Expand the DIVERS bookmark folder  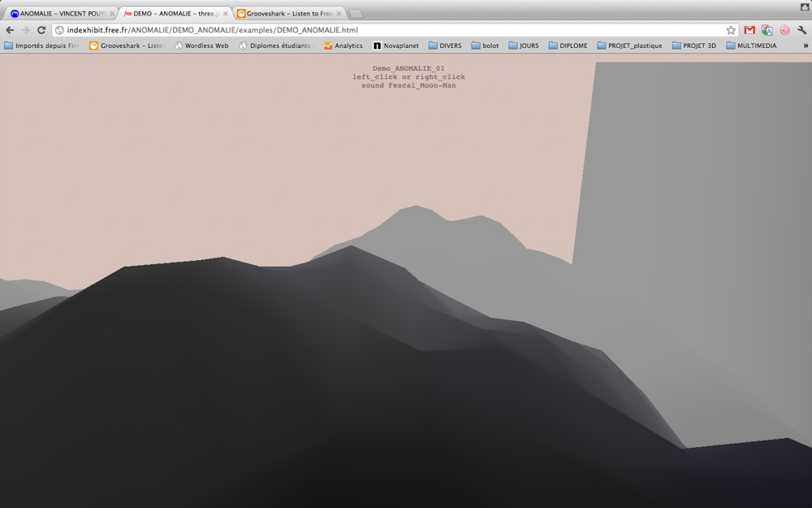click(444, 46)
